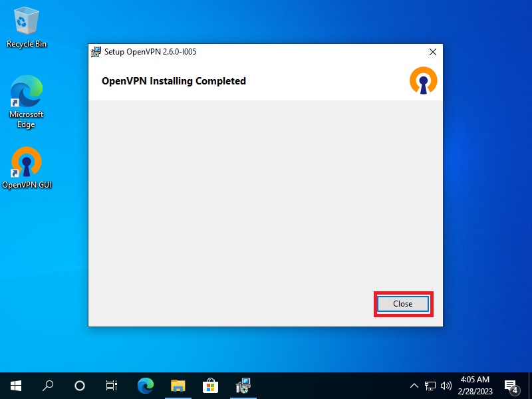Click the setup icon in the title bar
This screenshot has height=399, width=532.
[96, 52]
